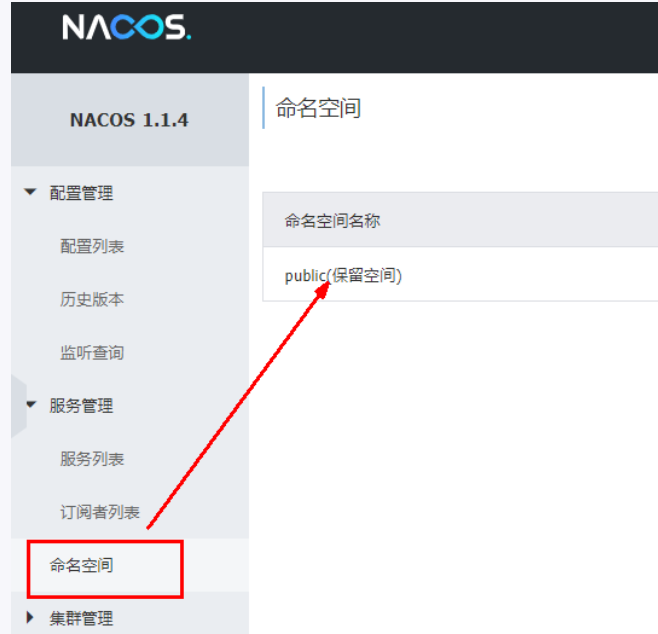658x634 pixels.
Task: Open the 历史版本 page
Action: pyautogui.click(x=92, y=299)
